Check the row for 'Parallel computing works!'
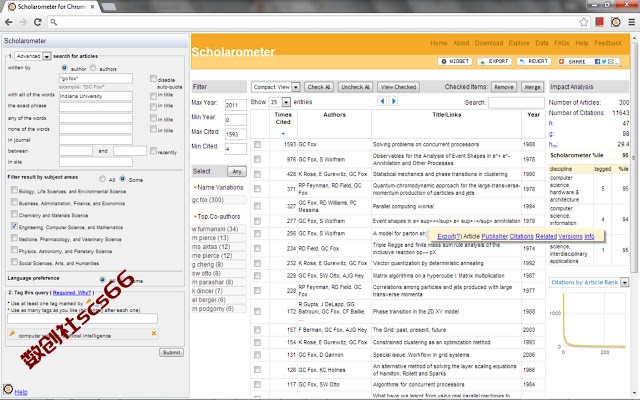Image resolution: width=640 pixels, height=400 pixels. 257,206
